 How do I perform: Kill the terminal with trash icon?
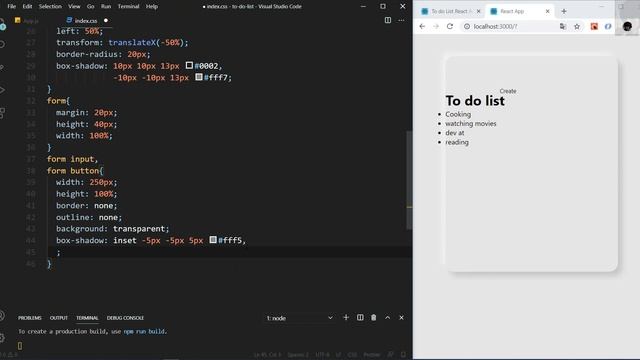(x=373, y=318)
